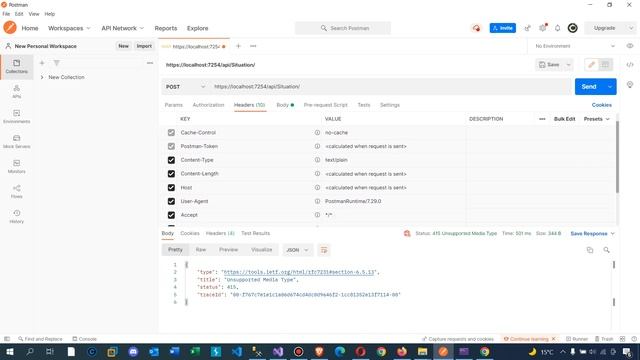The image size is (640, 360).
Task: Open the Mock Servers sidebar panel
Action: (x=16, y=141)
